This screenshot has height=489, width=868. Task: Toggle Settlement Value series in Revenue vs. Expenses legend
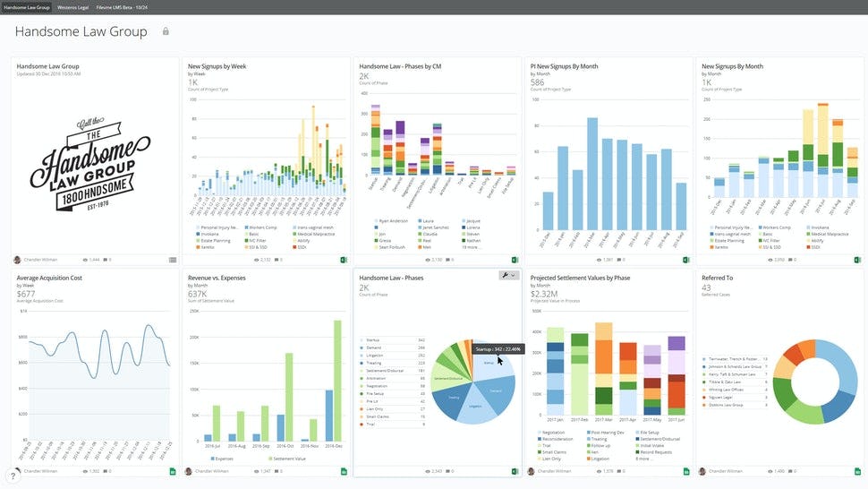[286, 459]
